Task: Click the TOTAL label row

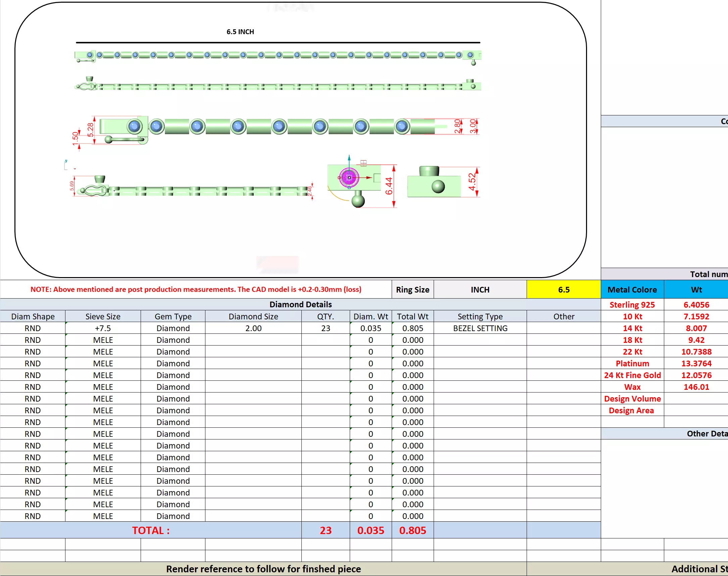Action: [x=150, y=530]
